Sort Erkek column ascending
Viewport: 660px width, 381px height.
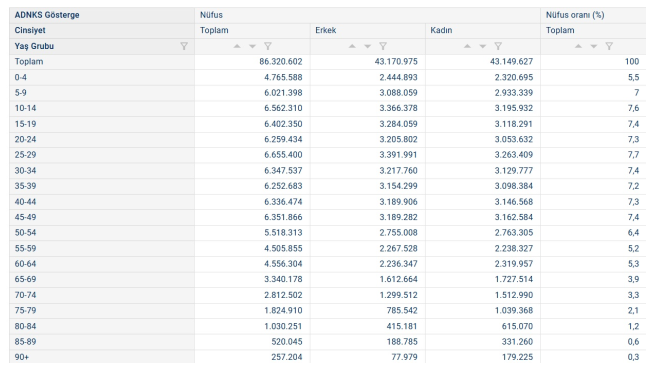point(352,46)
